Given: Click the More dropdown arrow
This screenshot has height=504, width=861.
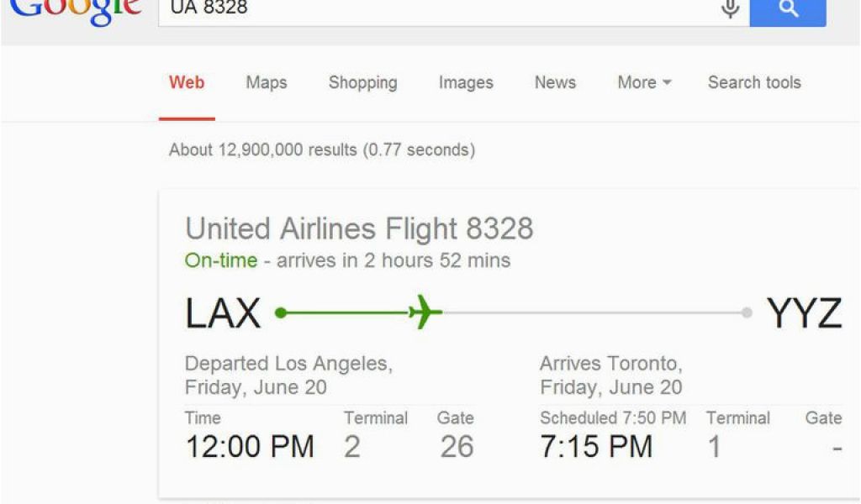Looking at the screenshot, I should click(667, 82).
